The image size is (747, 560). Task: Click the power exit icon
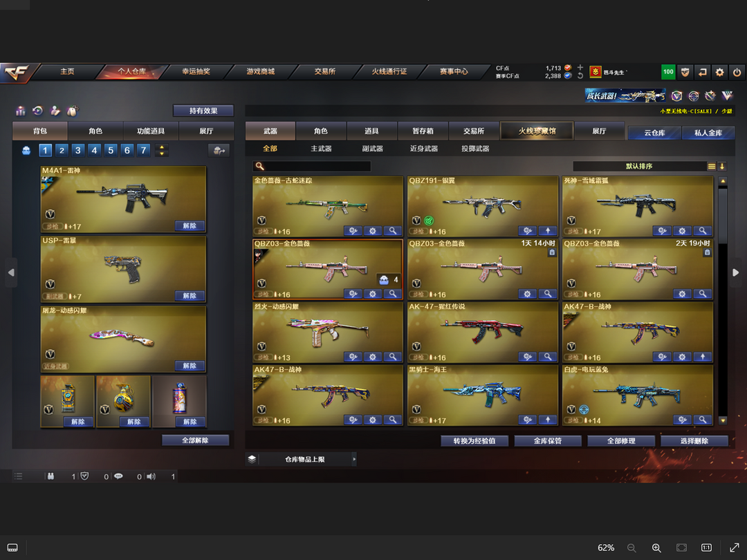(x=737, y=72)
